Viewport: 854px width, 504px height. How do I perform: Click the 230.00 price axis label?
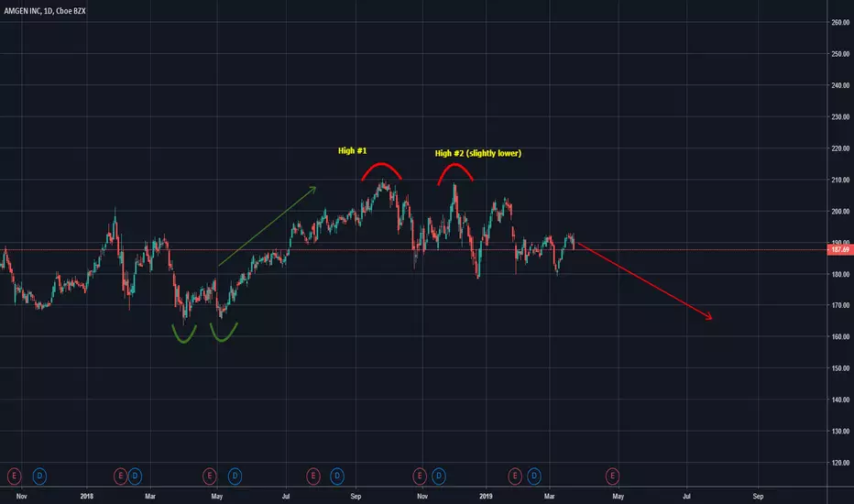click(840, 116)
